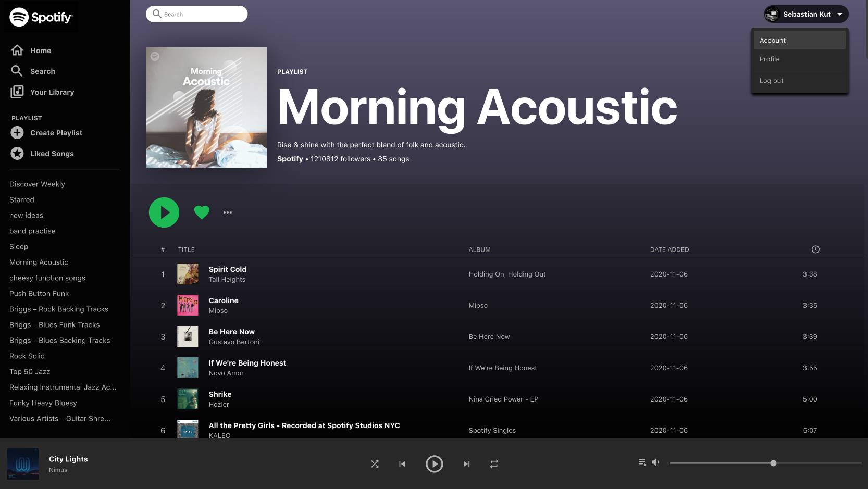This screenshot has width=868, height=489.
Task: Unlike the Morning Acoustic playlist heart
Action: 202,212
